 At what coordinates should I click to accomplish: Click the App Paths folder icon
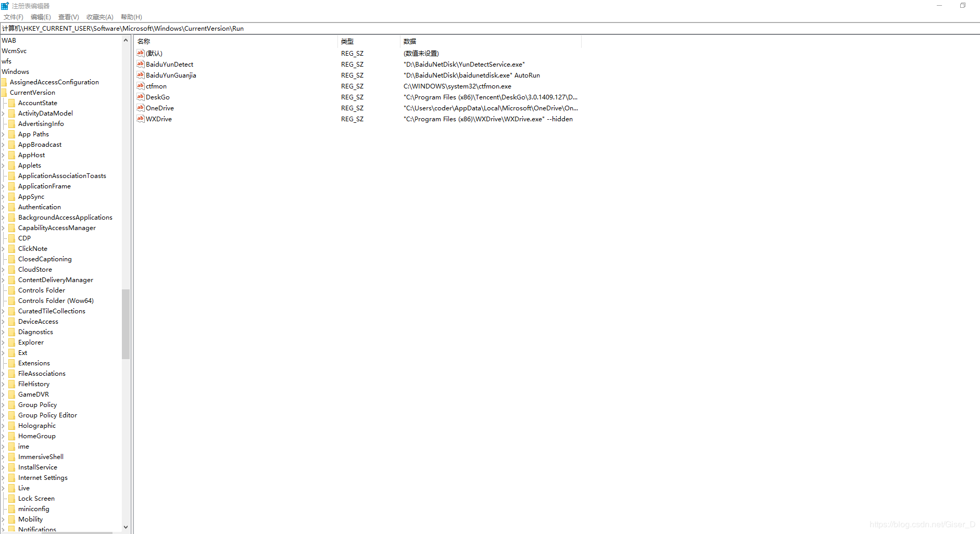pos(12,134)
